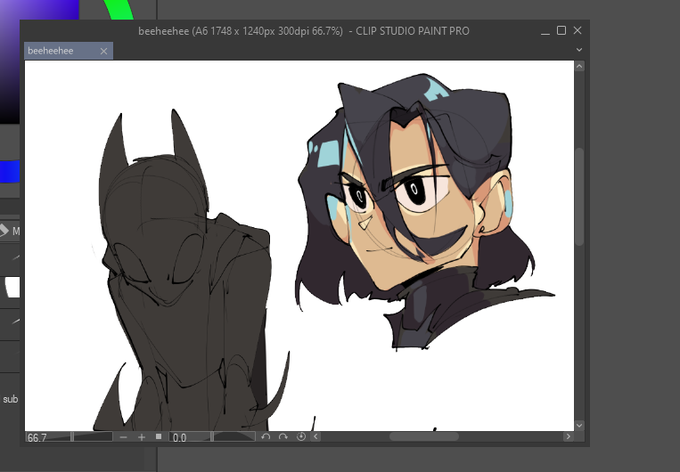Click the horizontal scrollbar right arrow
This screenshot has width=680, height=472.
[568, 436]
